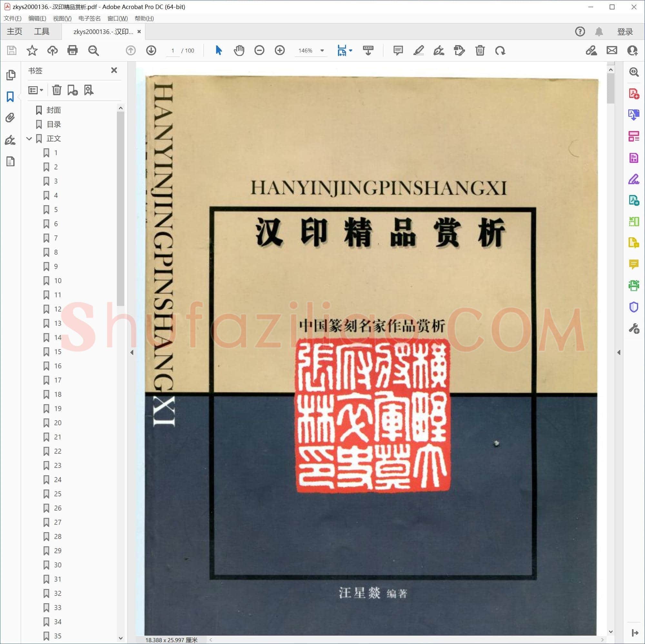Open the 文件 menu
The width and height of the screenshot is (645, 644).
pos(13,18)
